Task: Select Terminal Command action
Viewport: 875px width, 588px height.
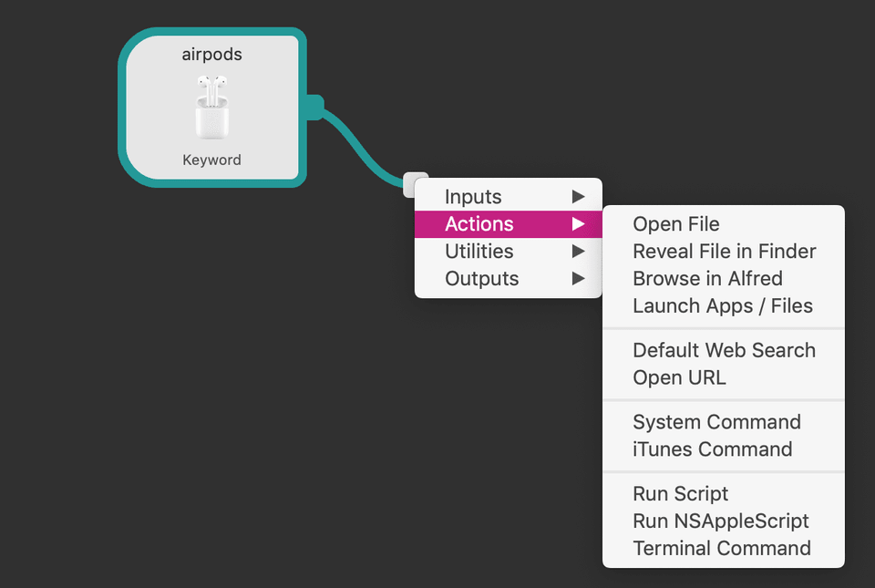Action: [x=721, y=549]
